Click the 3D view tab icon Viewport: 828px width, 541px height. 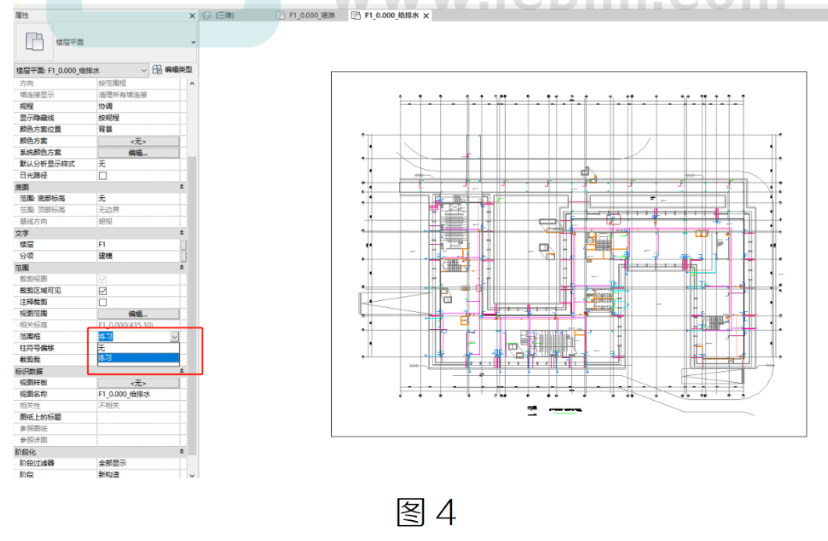(208, 16)
